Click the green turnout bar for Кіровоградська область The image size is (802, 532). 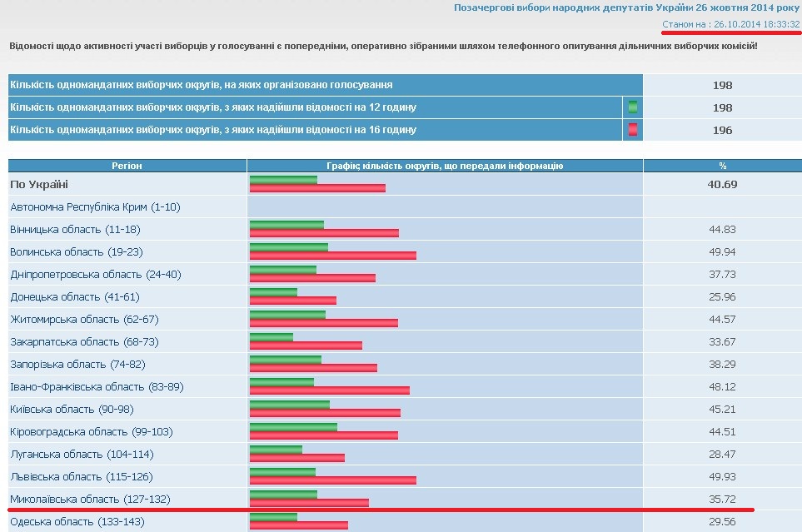293,427
